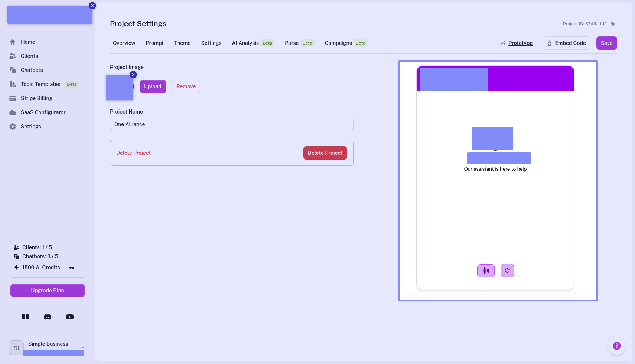The image size is (635, 364).
Task: Switch to the Theme tab
Action: (182, 43)
